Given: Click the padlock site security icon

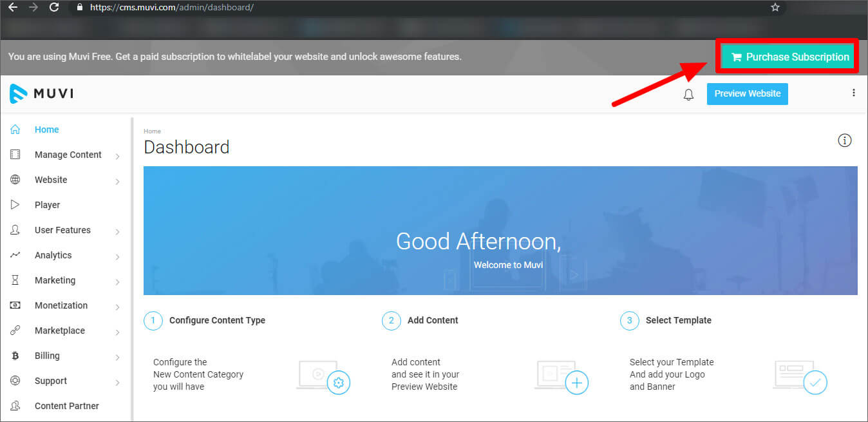Looking at the screenshot, I should coord(80,8).
